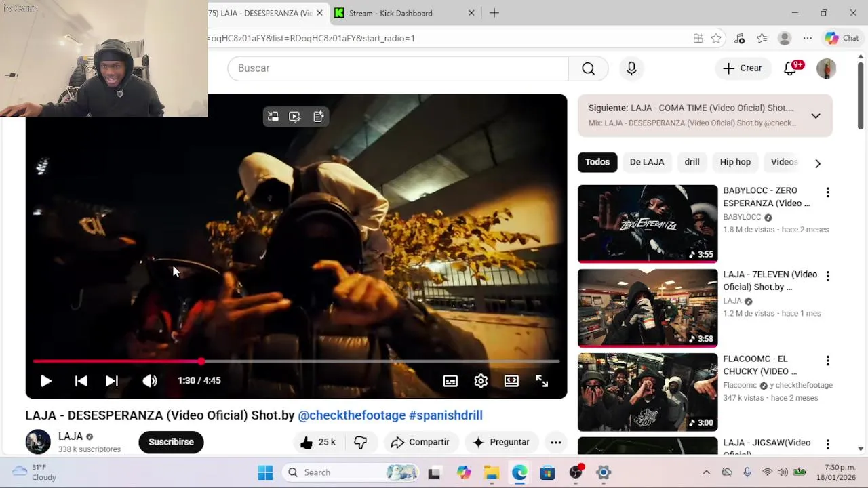Click the LAJA - 7ELEVEN video title
The width and height of the screenshot is (868, 488).
[x=770, y=281]
